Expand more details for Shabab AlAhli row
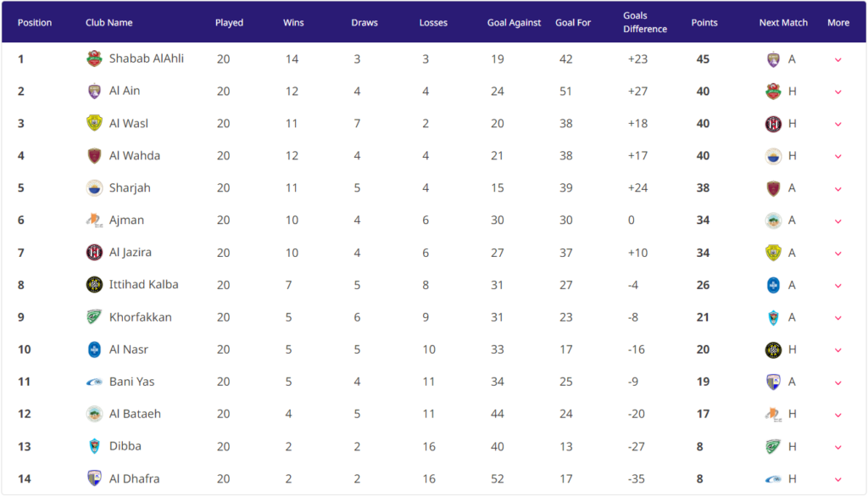The image size is (868, 497). (838, 60)
